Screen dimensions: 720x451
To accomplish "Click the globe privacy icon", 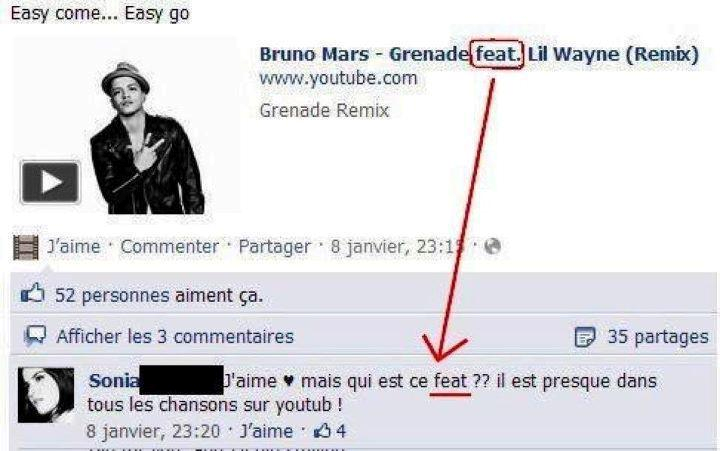I will tap(492, 247).
